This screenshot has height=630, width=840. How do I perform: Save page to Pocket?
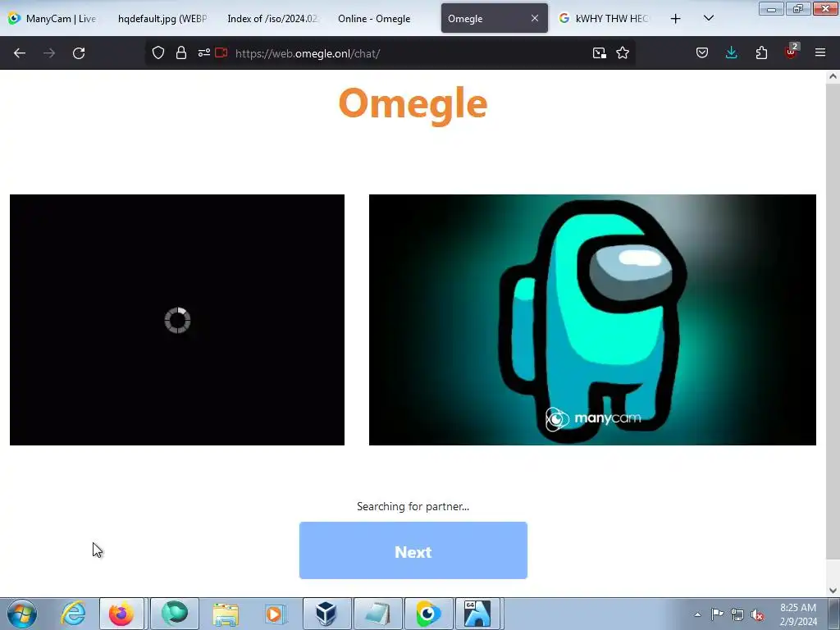[x=702, y=52]
